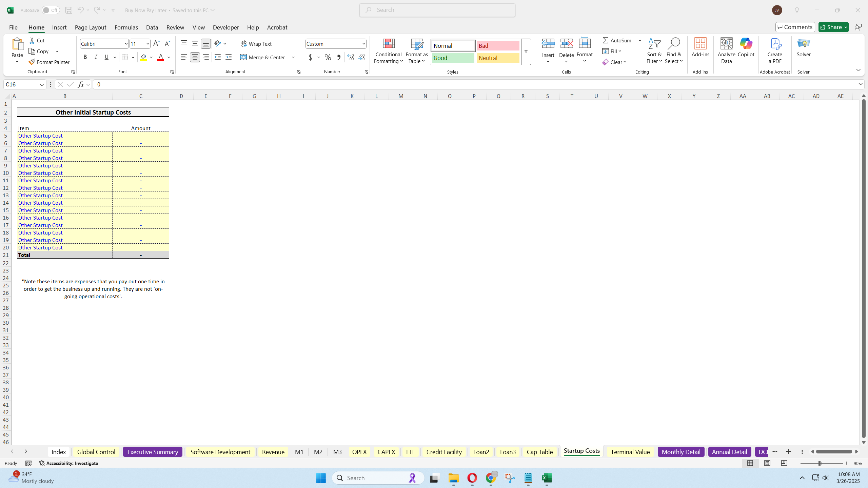
Task: Switch to the Formulas ribbon tab
Action: click(126, 27)
